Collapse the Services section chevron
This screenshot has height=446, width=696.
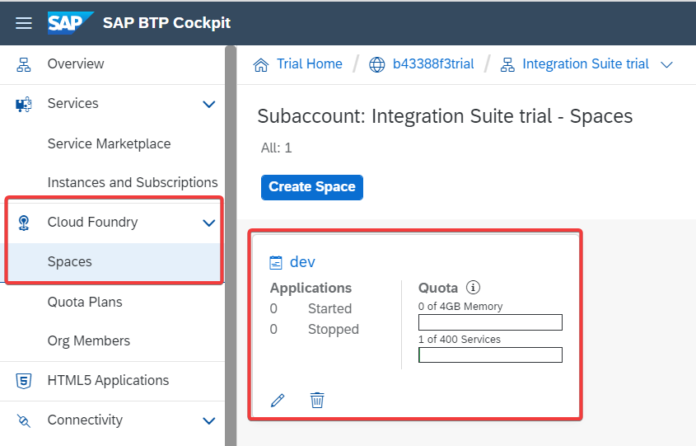(209, 104)
